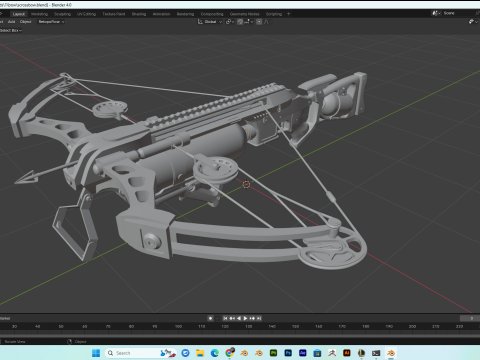
Task: Expand the RetopoFlow dropdown
Action: pyautogui.click(x=51, y=22)
